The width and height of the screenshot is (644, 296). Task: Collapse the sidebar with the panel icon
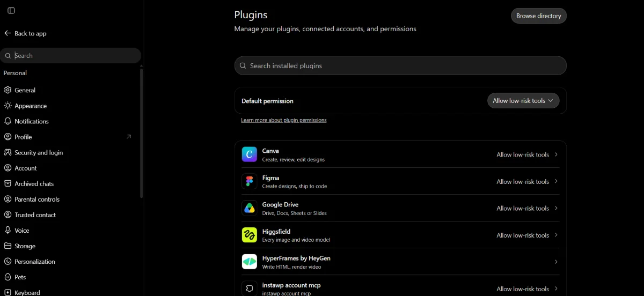coord(11,11)
